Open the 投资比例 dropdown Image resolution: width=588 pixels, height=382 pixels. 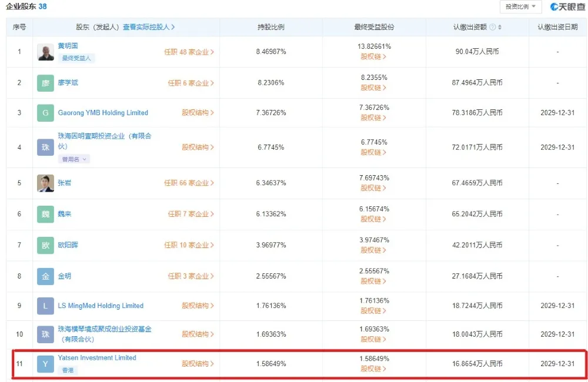[520, 6]
